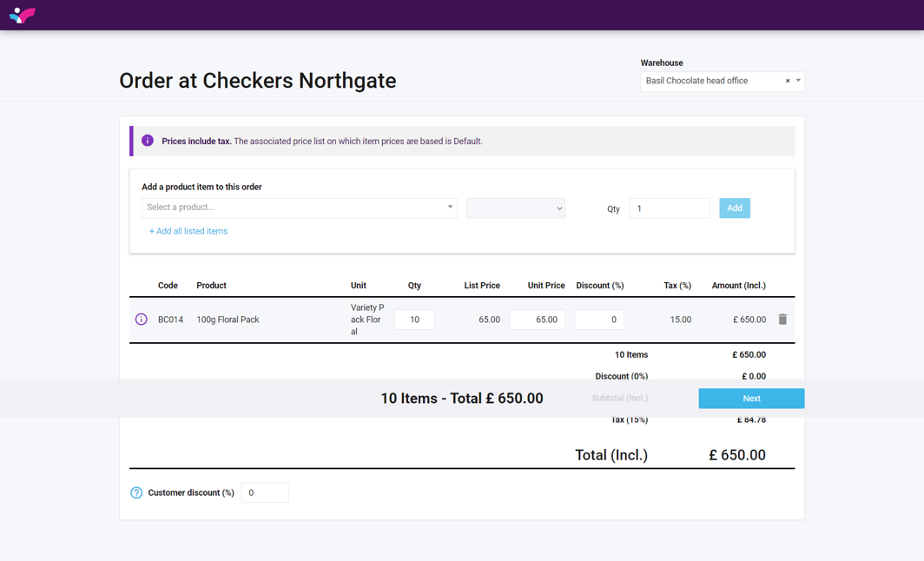Edit the quantity field for BC014

[x=414, y=320]
